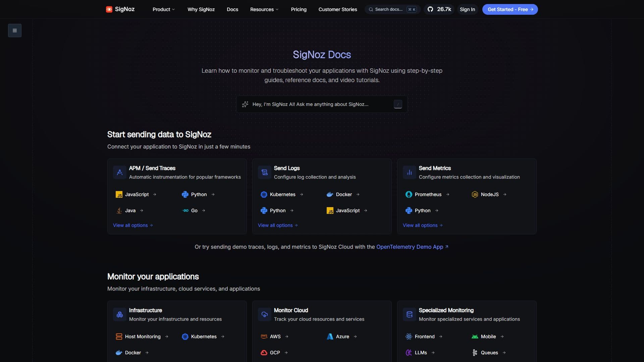Open the Pricing nav item
The width and height of the screenshot is (644, 362).
point(299,9)
